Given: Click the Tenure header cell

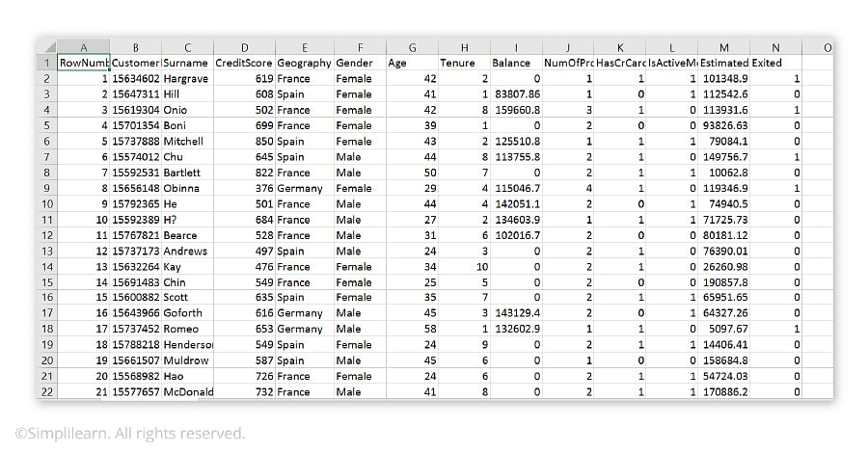Looking at the screenshot, I should [x=464, y=63].
